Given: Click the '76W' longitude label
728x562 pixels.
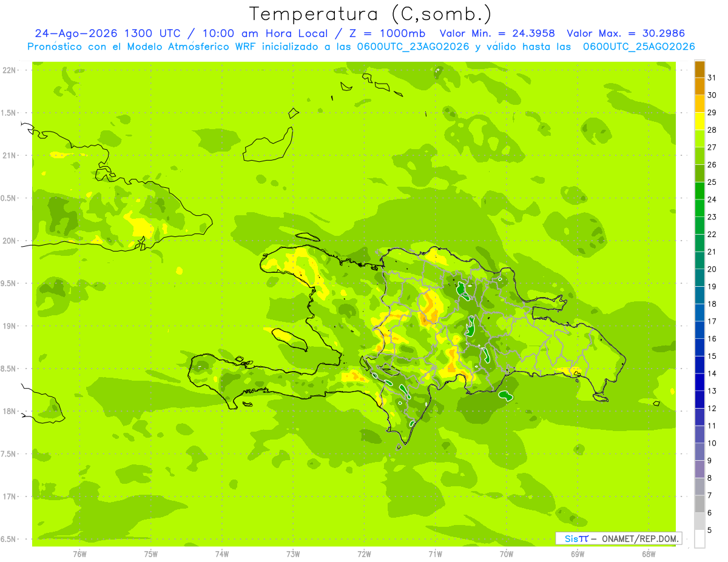Looking at the screenshot, I should coord(79,554).
